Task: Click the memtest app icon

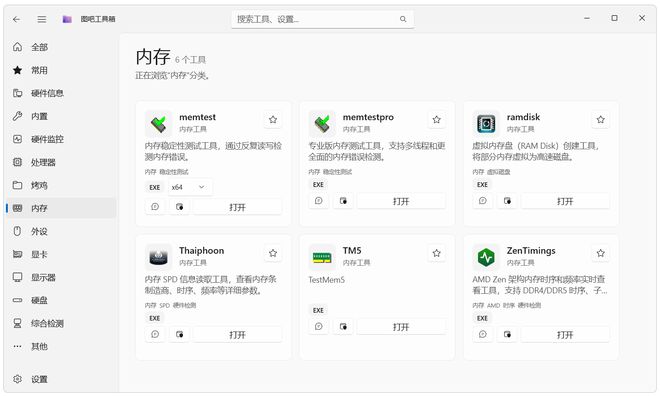Action: pos(159,124)
